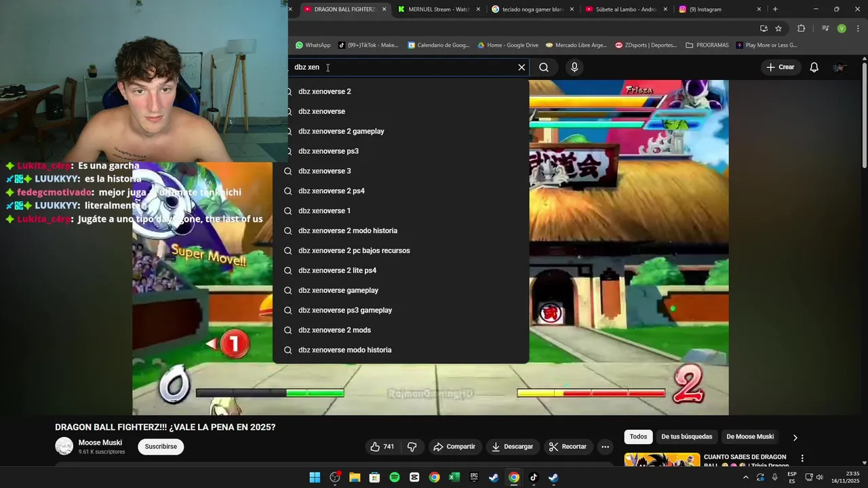The image size is (868, 488).
Task: Pick suggestion "dbz xenoverse 3"
Action: [x=401, y=171]
